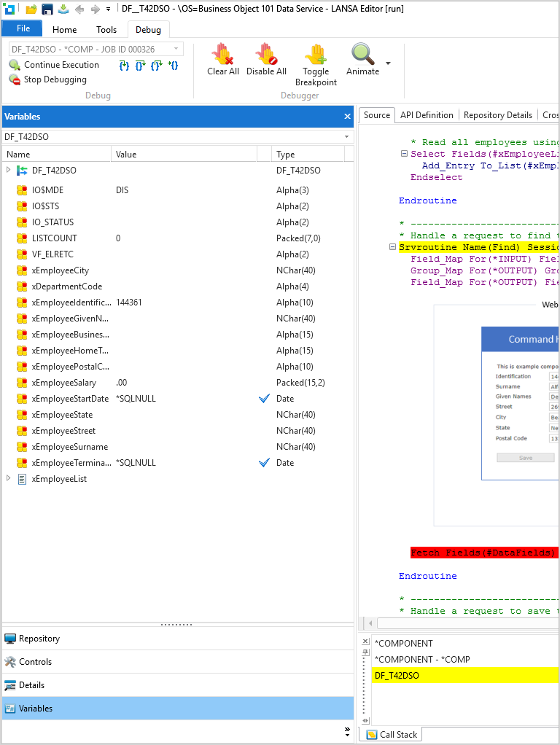Stop Debugging the running job

tap(48, 79)
